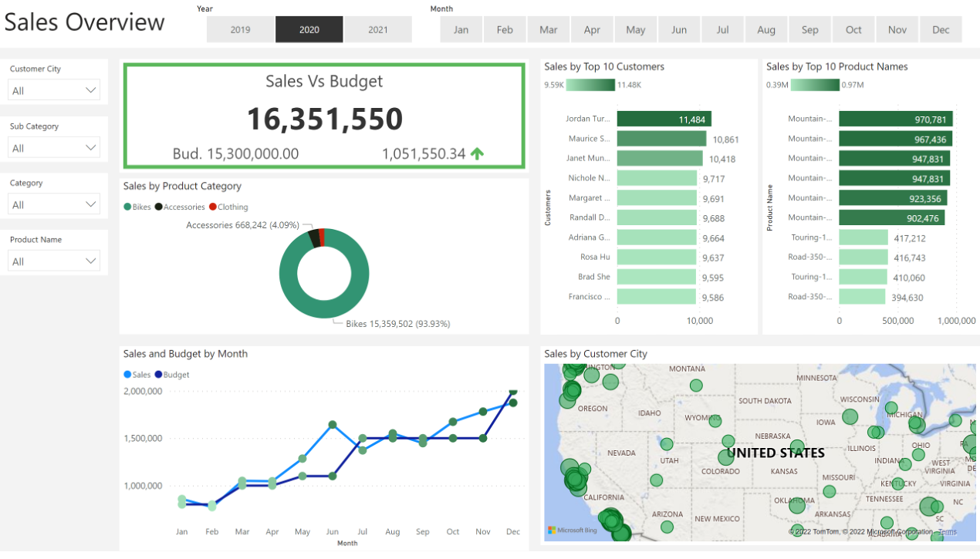Click the green up arrow variance icon
The image size is (980, 559).
(x=477, y=153)
